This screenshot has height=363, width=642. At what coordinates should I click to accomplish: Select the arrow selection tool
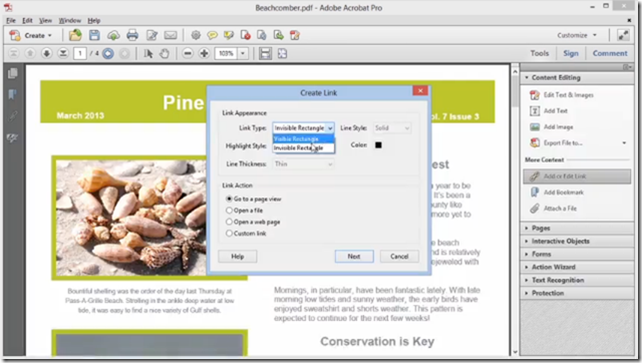point(148,54)
